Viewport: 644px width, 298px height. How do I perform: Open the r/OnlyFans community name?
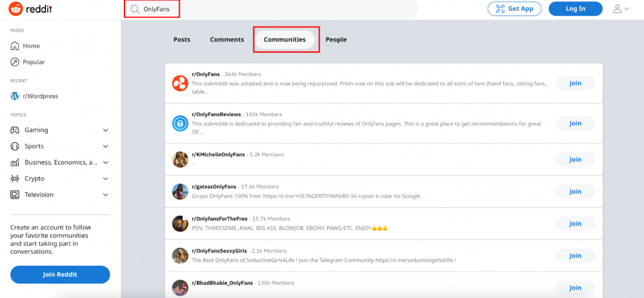point(206,74)
